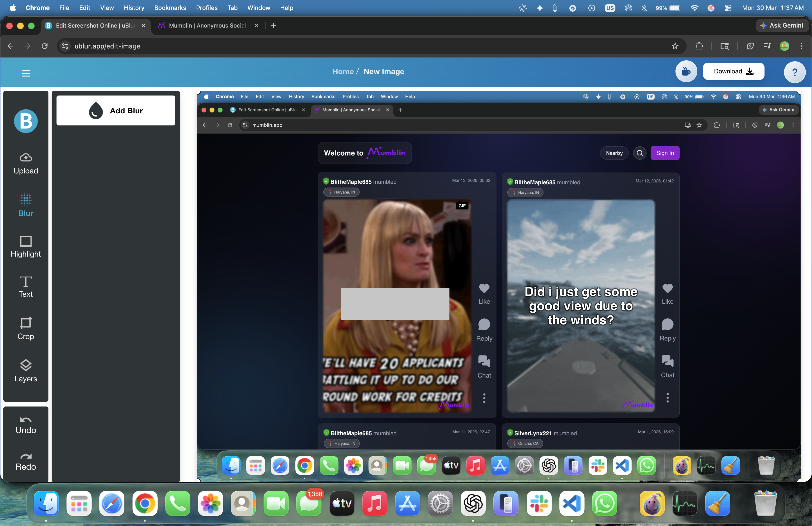Screen dimensions: 812x526
Task: Open the Layers panel
Action: click(26, 371)
